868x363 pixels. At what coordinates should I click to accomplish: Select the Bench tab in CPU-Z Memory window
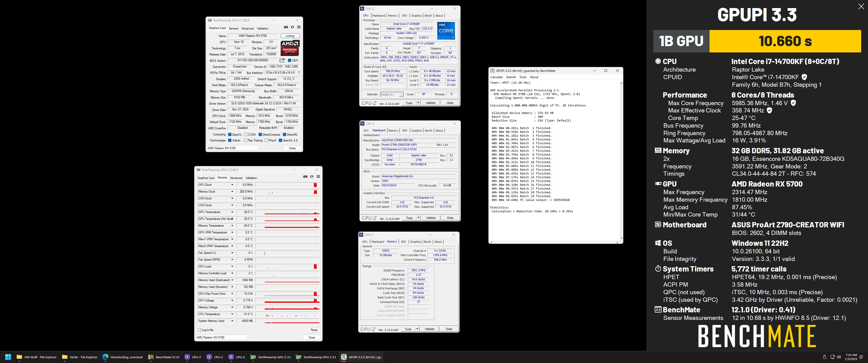(x=427, y=242)
